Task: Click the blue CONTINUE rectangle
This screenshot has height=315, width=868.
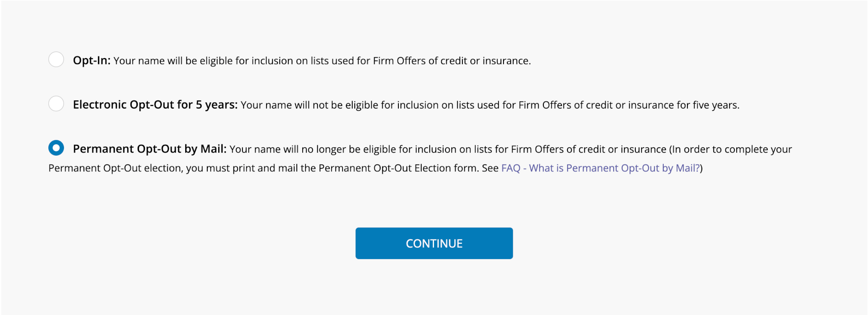Action: point(434,243)
